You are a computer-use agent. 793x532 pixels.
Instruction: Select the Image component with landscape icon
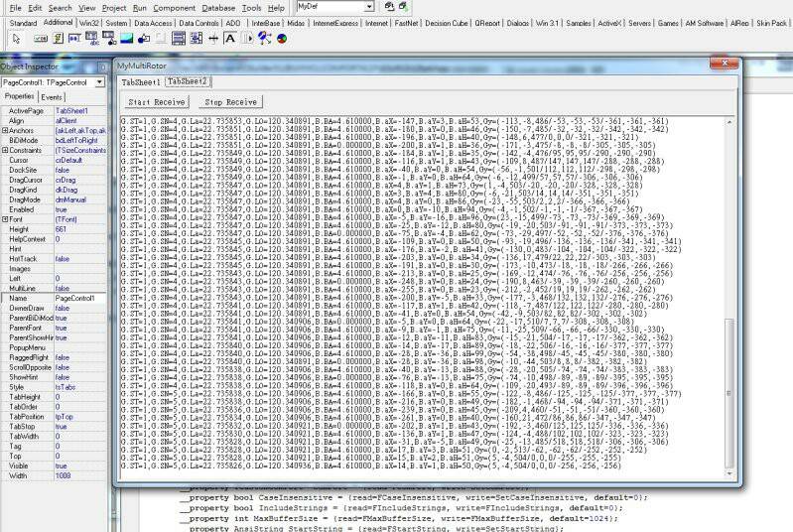click(x=126, y=39)
